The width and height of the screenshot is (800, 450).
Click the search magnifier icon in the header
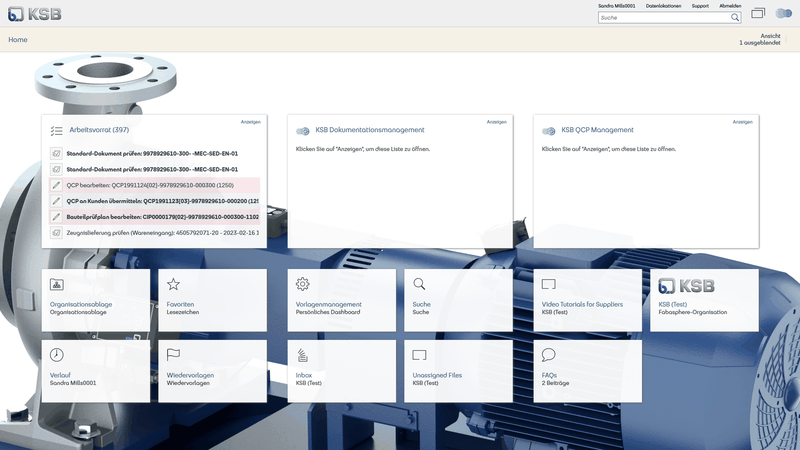(735, 17)
